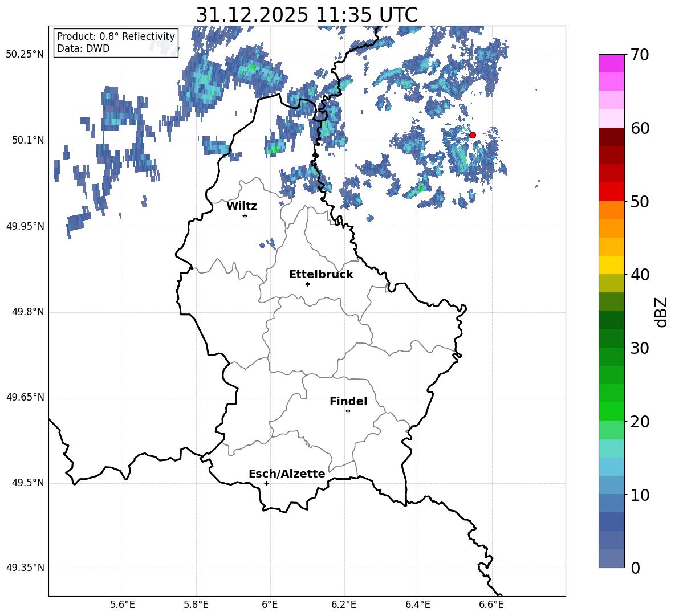This screenshot has width=675, height=616.
Task: Select the dark red 60 dBZ color band
Action: (612, 137)
